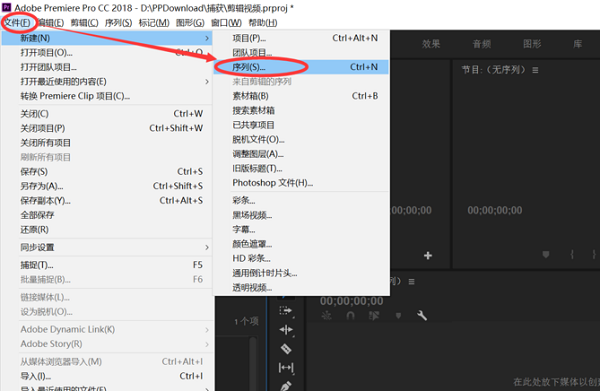Viewport: 600px width, 391px height.
Task: Click timeline timecode 00;00;00;00
Action: tap(351, 301)
